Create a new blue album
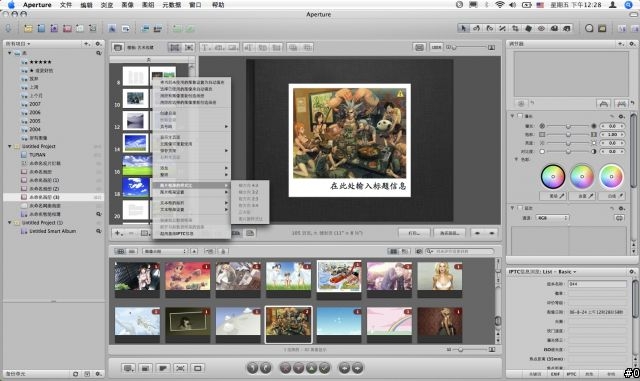Screen dimensions: 640x381 pyautogui.click(x=41, y=28)
